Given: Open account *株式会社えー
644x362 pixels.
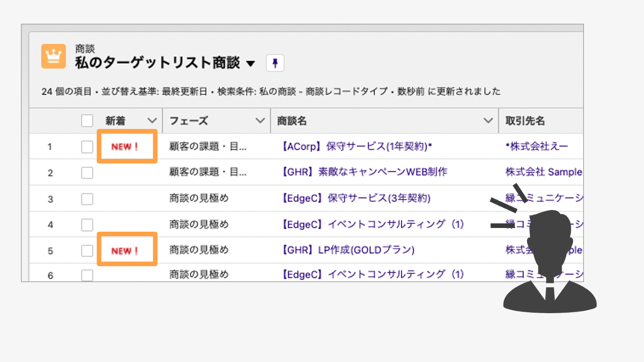Looking at the screenshot, I should tap(537, 146).
